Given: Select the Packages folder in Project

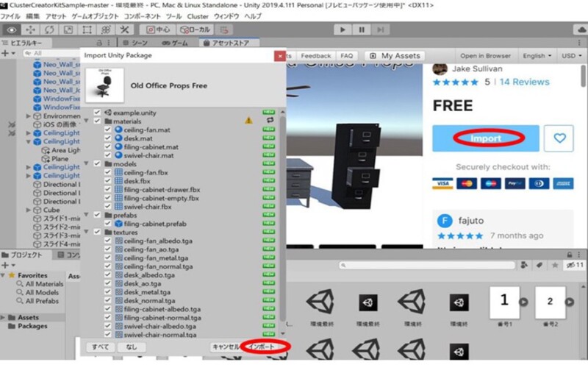Looking at the screenshot, I should click(32, 326).
